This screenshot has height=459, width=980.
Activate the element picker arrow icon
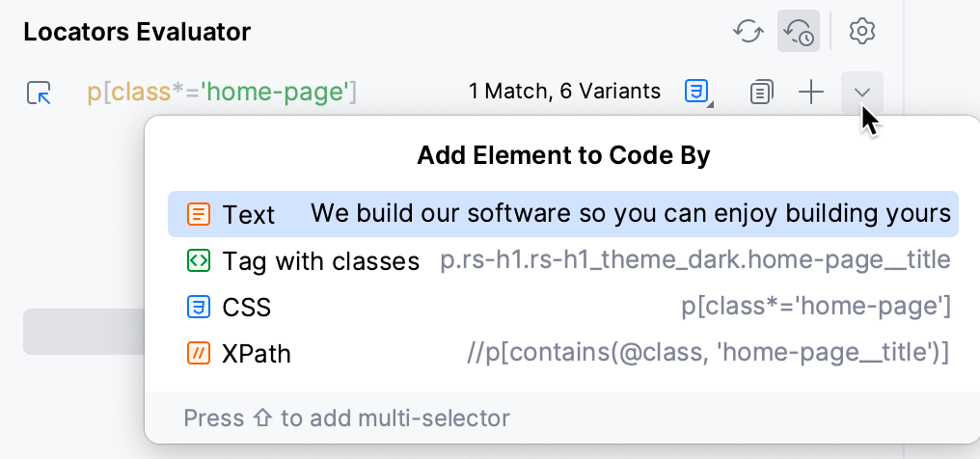(39, 93)
